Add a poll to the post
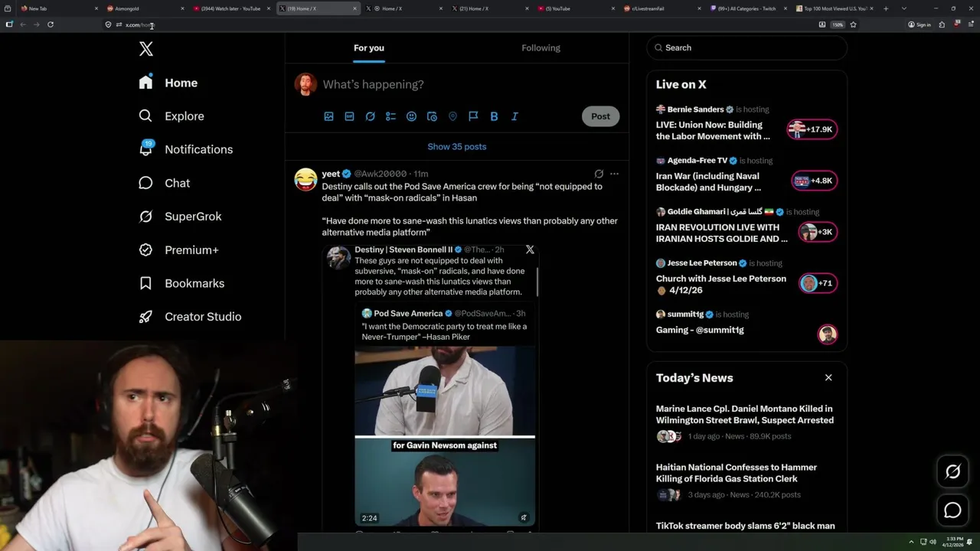The image size is (980, 551). coord(390,116)
